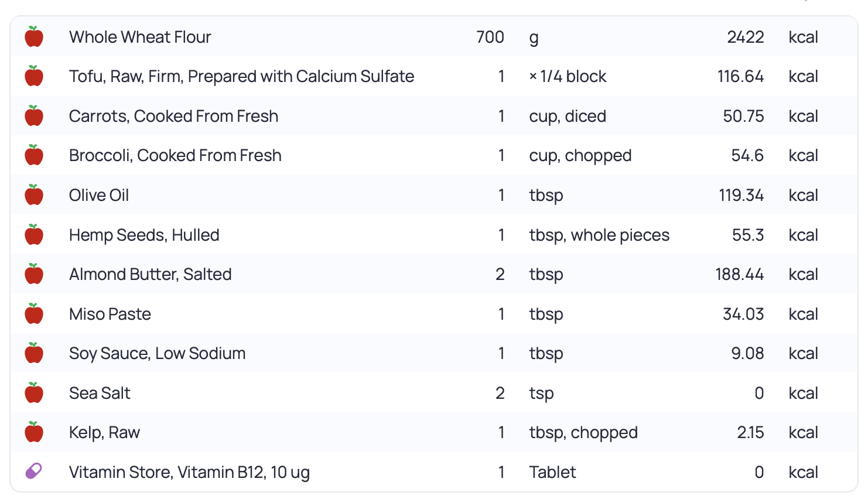Viewport: 868px width, 499px height.
Task: Select the apple icon for Olive Oil
Action: [34, 195]
